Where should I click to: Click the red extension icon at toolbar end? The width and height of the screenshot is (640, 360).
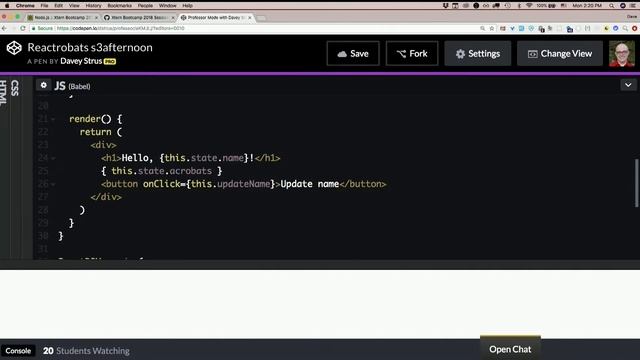point(635,29)
